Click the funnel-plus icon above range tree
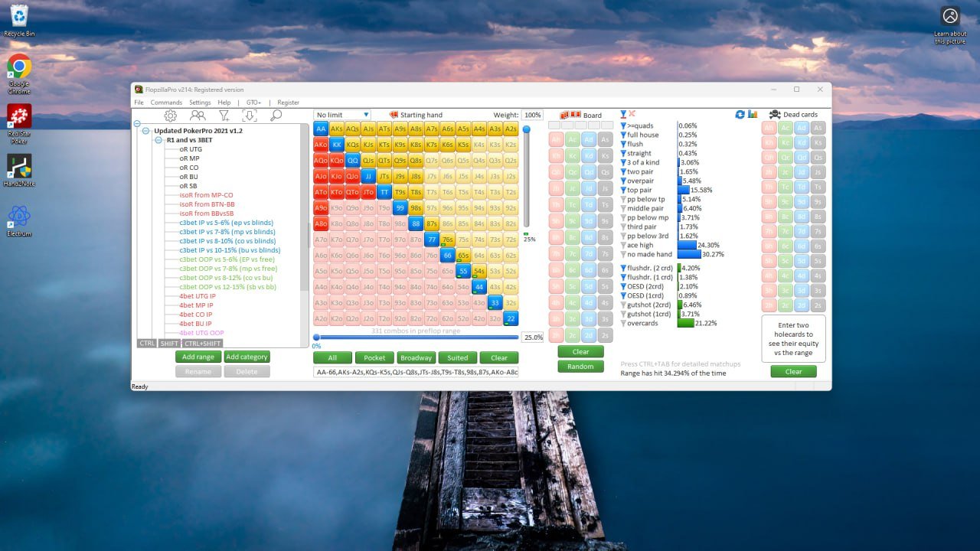The image size is (980, 551). (x=224, y=116)
